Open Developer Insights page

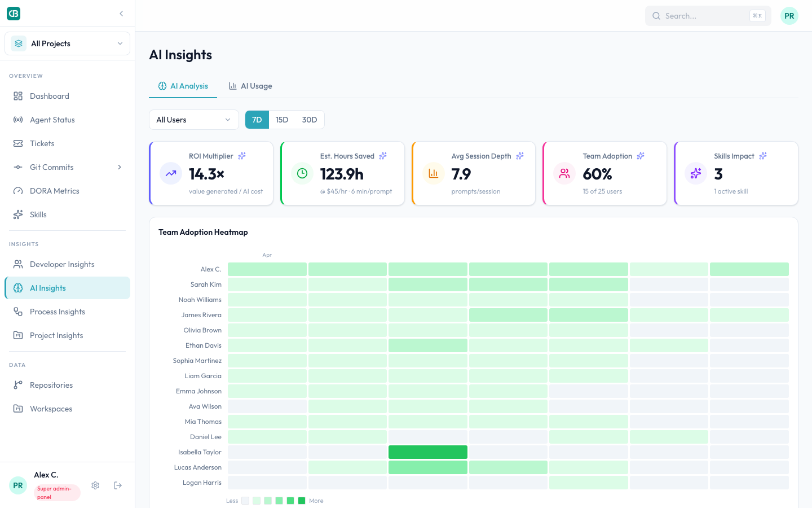point(67,264)
